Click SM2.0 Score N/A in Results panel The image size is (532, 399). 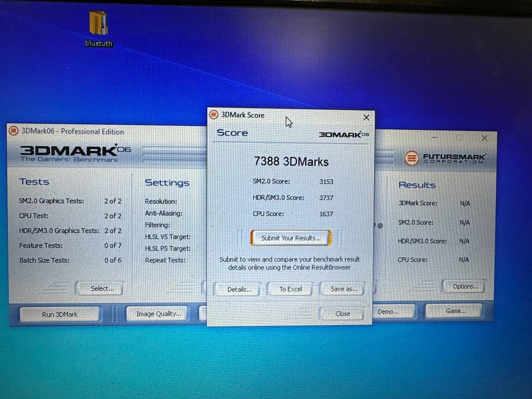coord(465,223)
